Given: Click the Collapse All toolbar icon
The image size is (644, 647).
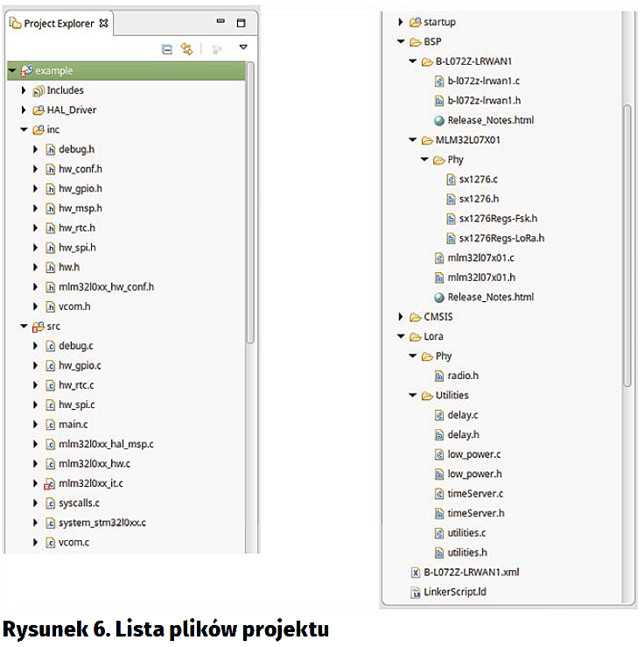Looking at the screenshot, I should [167, 49].
